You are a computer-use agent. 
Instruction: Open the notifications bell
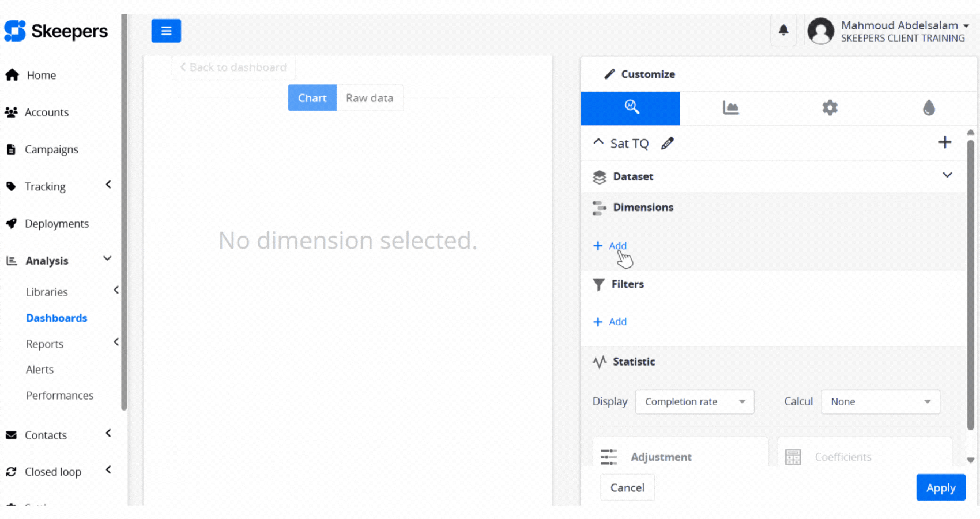(x=783, y=31)
